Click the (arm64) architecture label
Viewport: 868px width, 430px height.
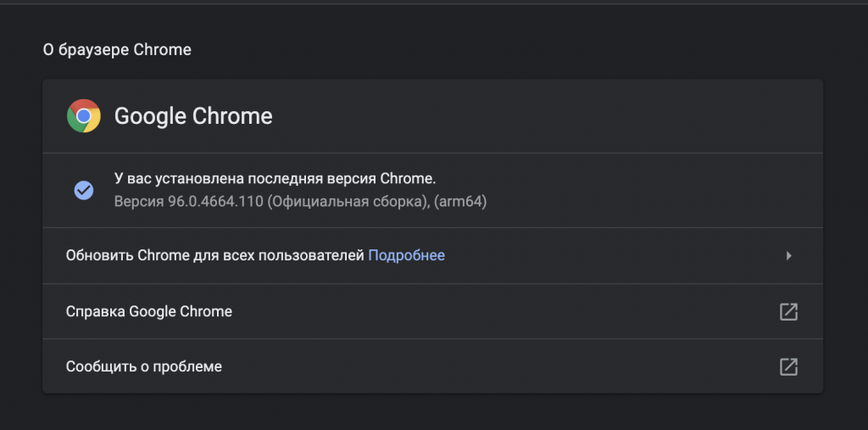(459, 202)
